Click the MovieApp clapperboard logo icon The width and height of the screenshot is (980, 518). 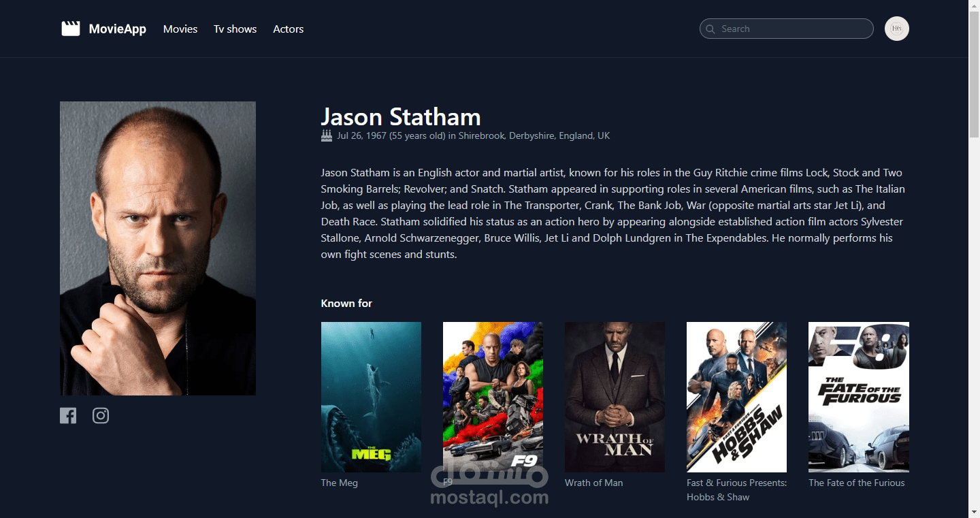(x=71, y=29)
